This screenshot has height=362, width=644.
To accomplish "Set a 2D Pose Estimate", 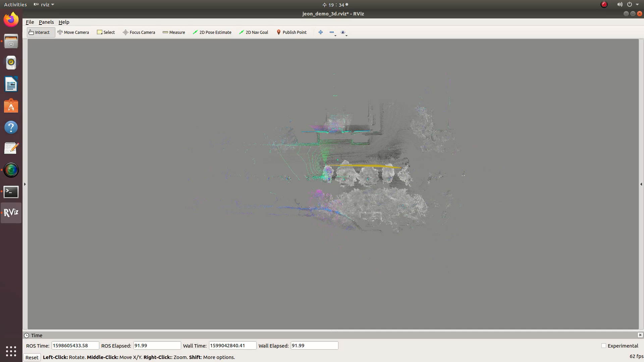I will coord(212,32).
